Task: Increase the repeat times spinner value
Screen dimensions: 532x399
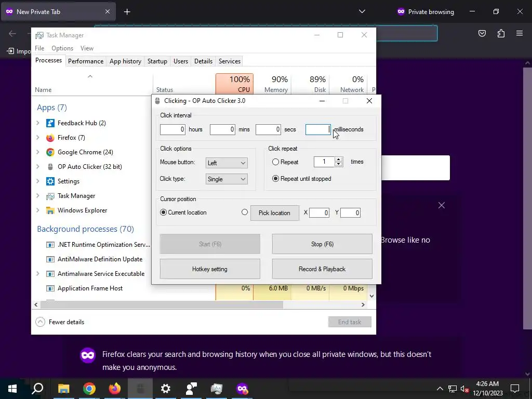Action: click(x=338, y=159)
